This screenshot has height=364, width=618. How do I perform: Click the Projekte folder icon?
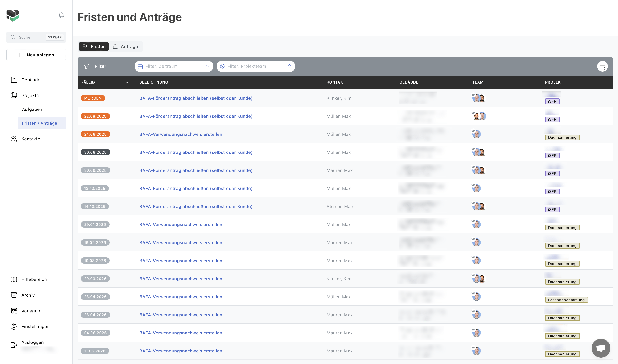[14, 95]
